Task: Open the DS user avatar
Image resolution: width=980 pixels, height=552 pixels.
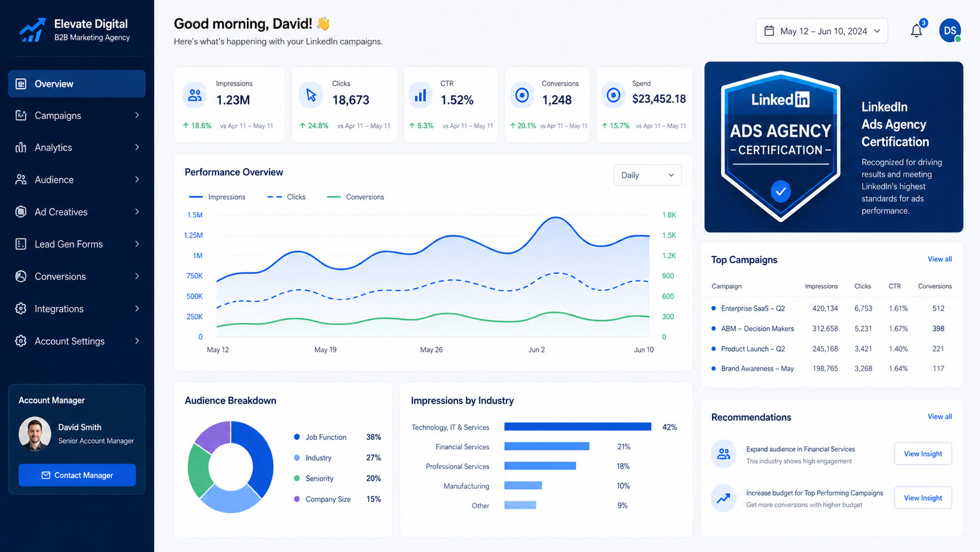Action: pyautogui.click(x=950, y=31)
